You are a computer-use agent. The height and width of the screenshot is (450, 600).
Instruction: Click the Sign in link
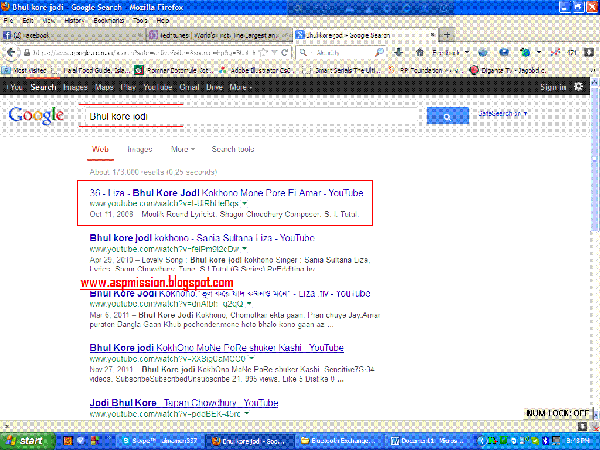pos(553,87)
